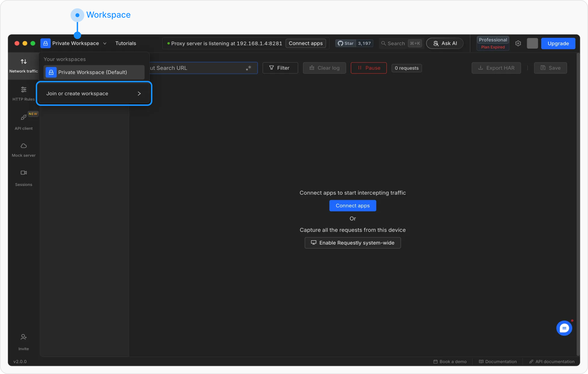Open the API client sidebar icon
The height and width of the screenshot is (374, 588).
pyautogui.click(x=24, y=118)
